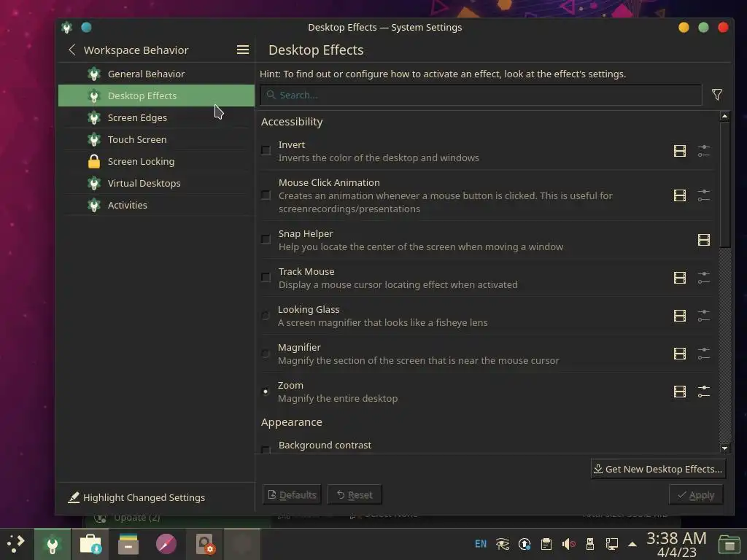Screen dimensions: 747x560
Task: Open Virtual Desktops settings page
Action: pyautogui.click(x=156, y=183)
